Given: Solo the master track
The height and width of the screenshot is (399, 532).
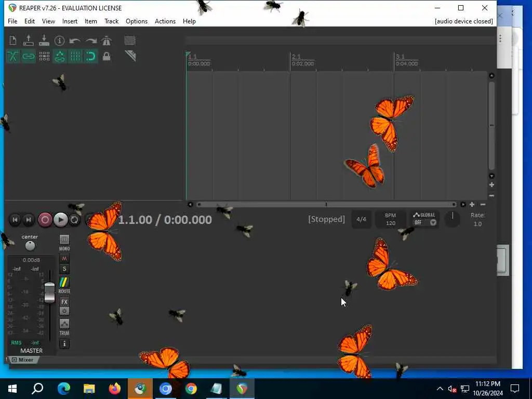Looking at the screenshot, I should tap(64, 269).
